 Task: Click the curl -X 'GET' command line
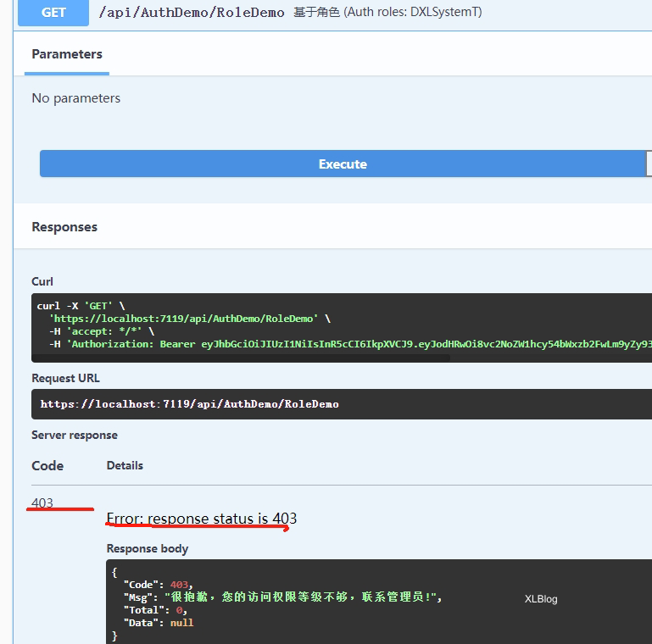click(81, 306)
